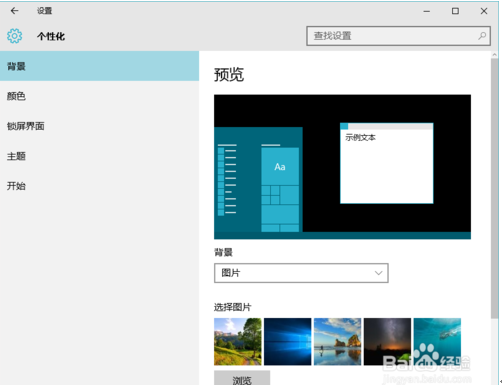Open the 主题 sidebar item
502x389 pixels.
click(x=99, y=156)
